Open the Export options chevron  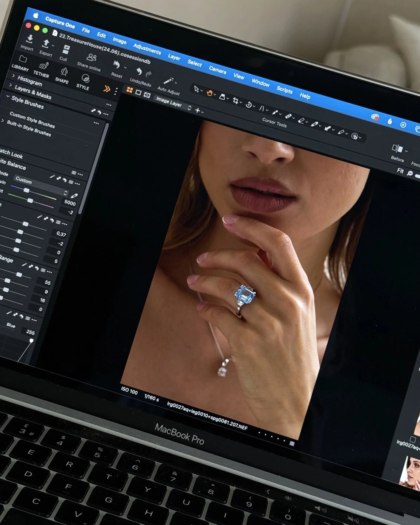pos(53,46)
